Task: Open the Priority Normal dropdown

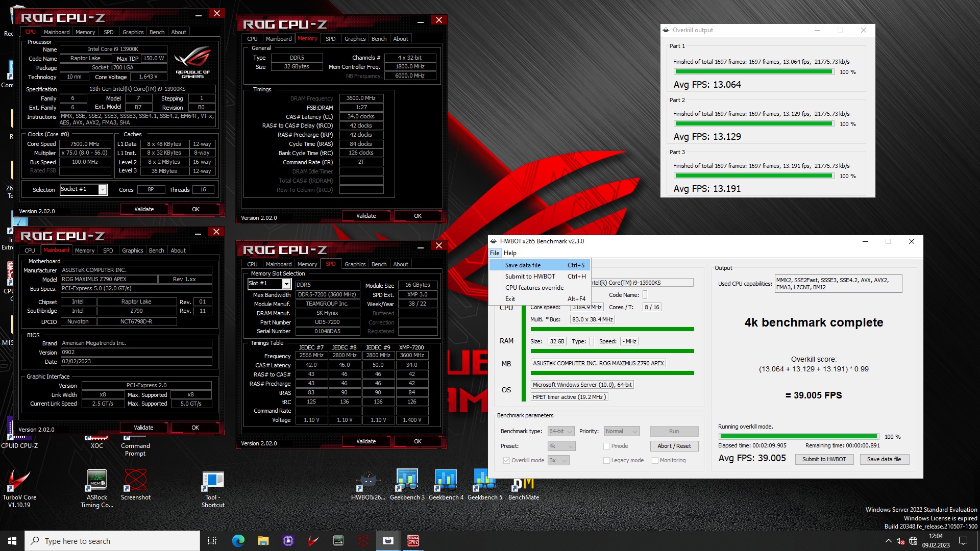Action: (x=622, y=431)
